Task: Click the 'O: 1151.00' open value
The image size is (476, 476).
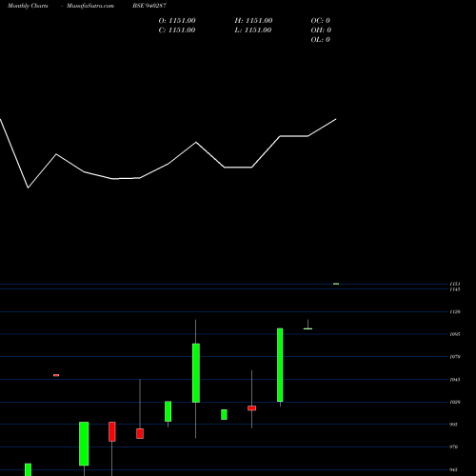Action: click(x=177, y=21)
